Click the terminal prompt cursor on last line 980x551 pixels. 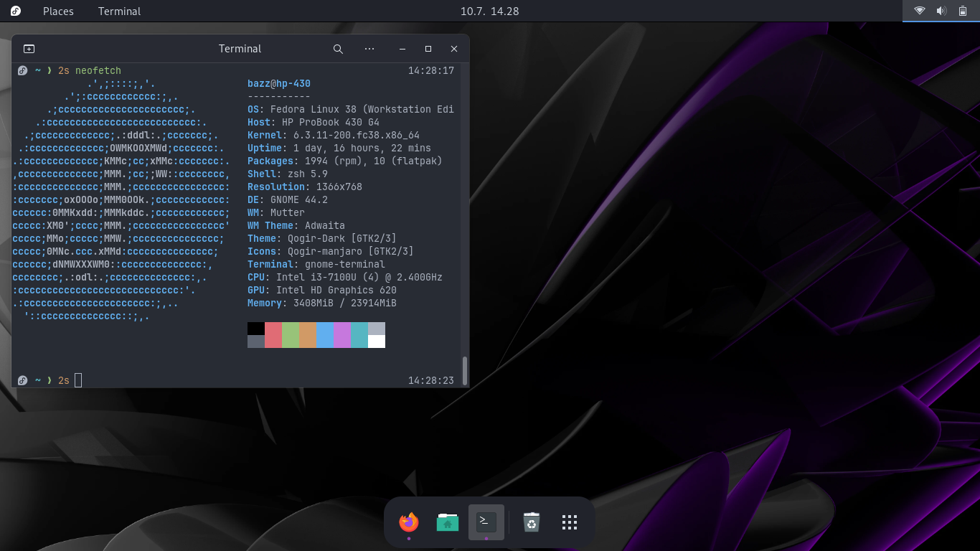pyautogui.click(x=78, y=380)
